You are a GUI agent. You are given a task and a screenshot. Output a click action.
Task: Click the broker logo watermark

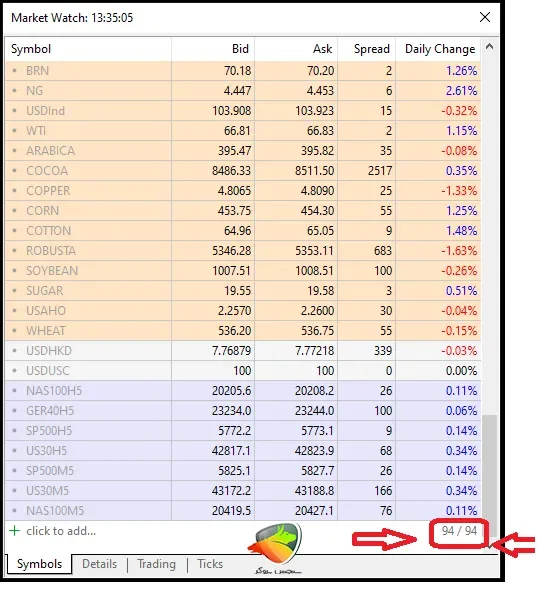[277, 548]
